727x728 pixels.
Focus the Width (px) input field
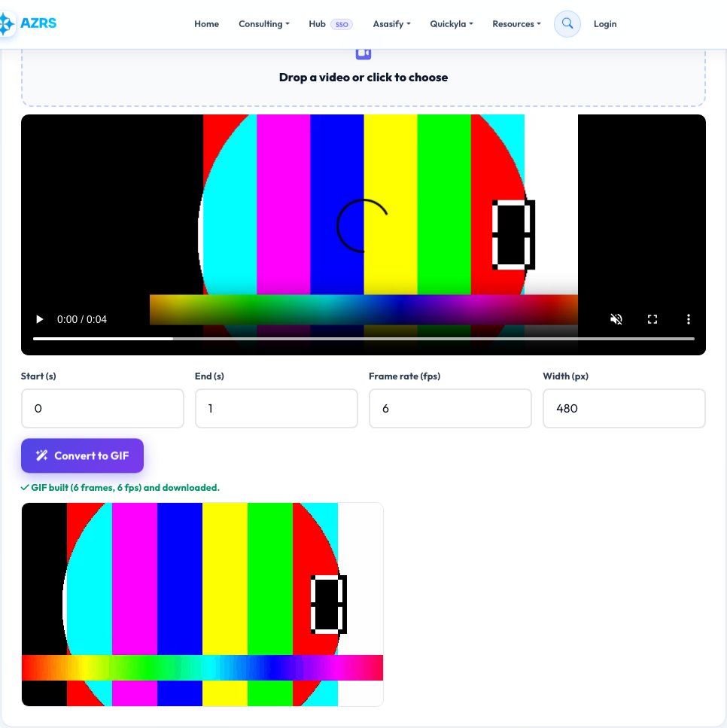point(624,409)
